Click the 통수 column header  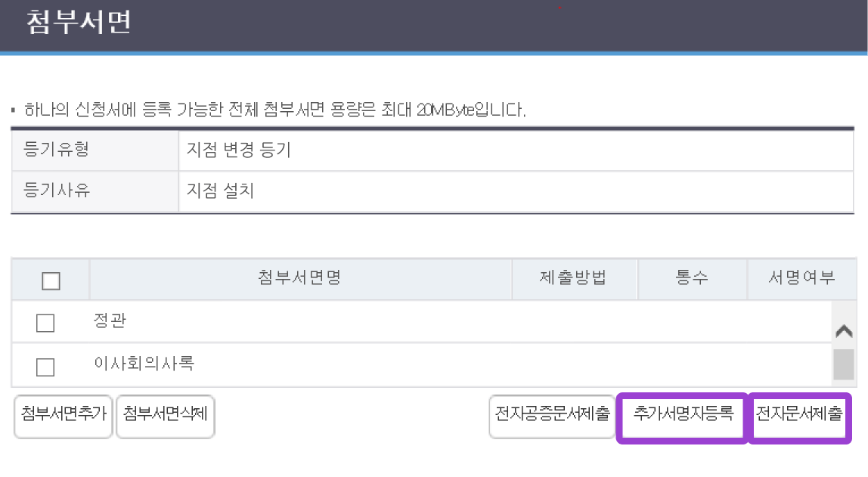point(691,278)
